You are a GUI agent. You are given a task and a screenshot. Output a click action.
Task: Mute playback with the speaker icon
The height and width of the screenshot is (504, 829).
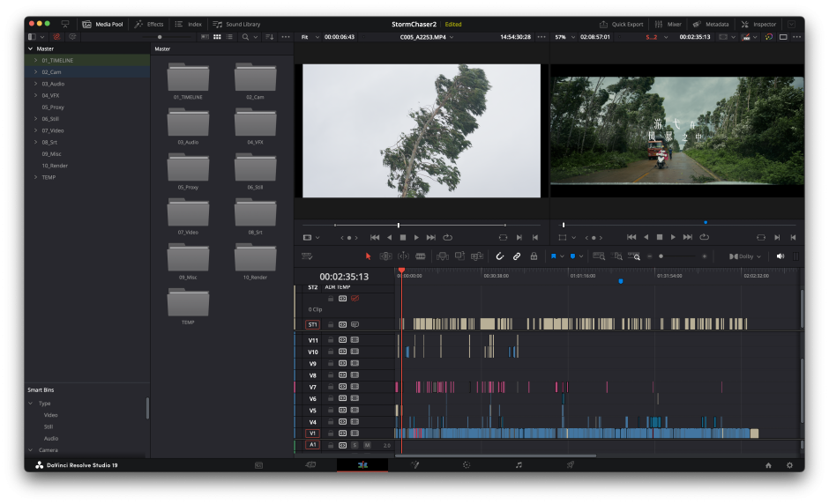pos(780,256)
